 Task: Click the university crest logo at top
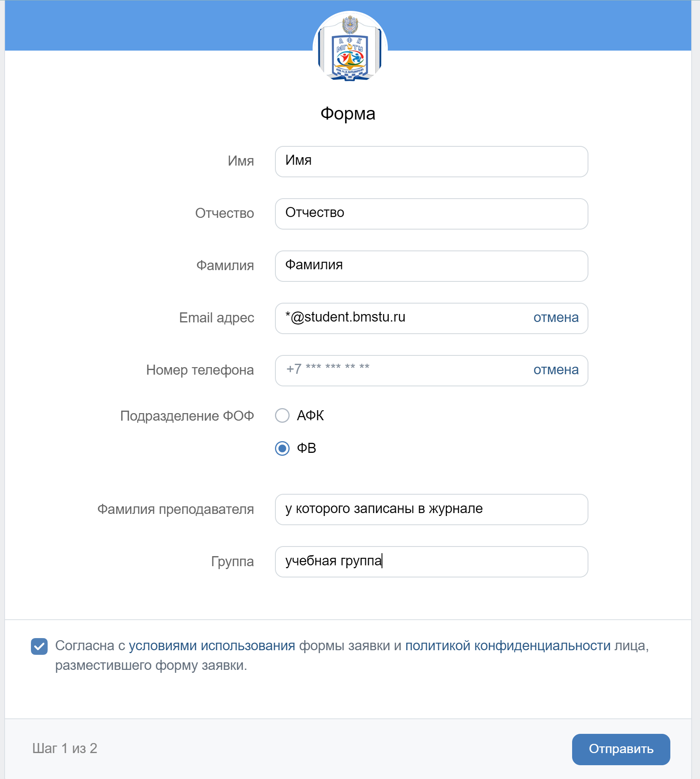coord(350,47)
